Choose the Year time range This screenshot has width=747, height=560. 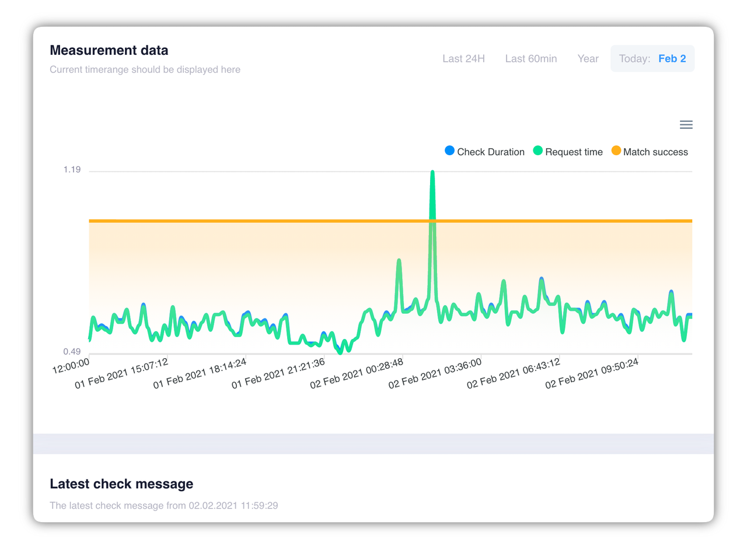(588, 59)
